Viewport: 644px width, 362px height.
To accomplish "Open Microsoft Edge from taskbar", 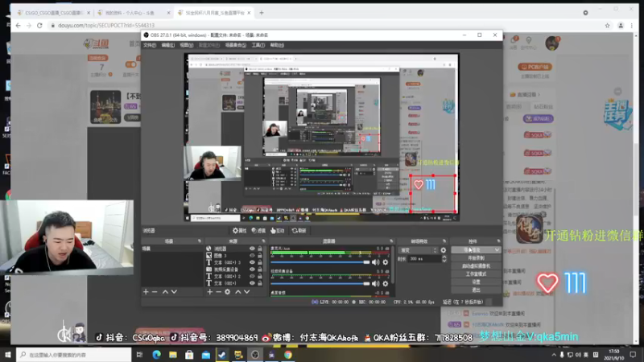I will 156,355.
